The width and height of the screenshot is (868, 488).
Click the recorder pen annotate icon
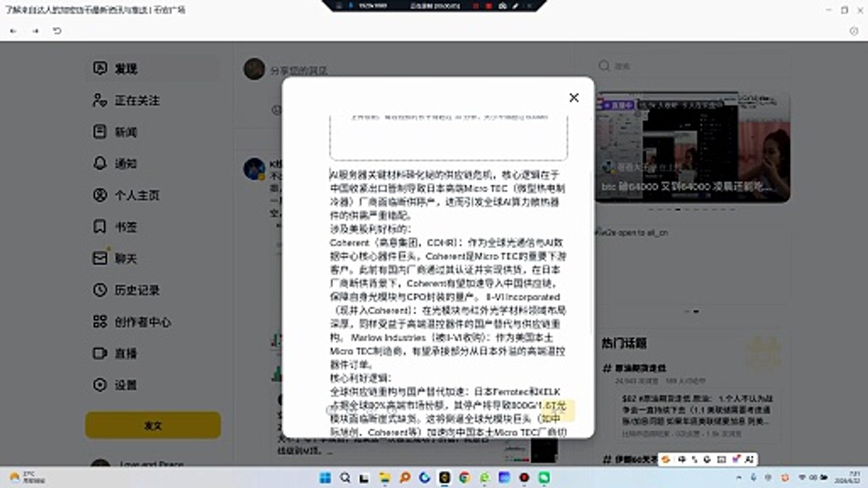pos(516,5)
